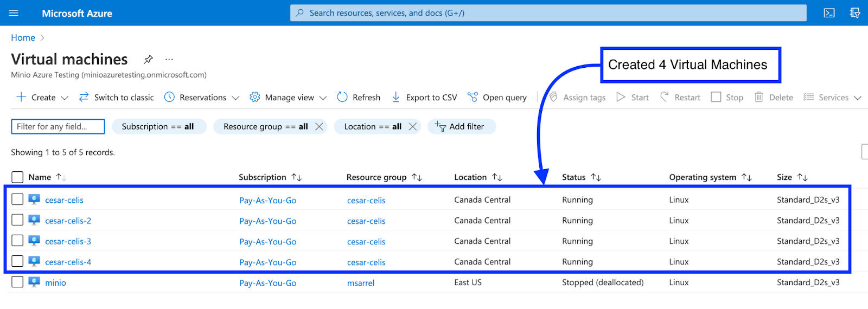The width and height of the screenshot is (868, 309).
Task: Remove the Resource group filter
Action: point(319,126)
